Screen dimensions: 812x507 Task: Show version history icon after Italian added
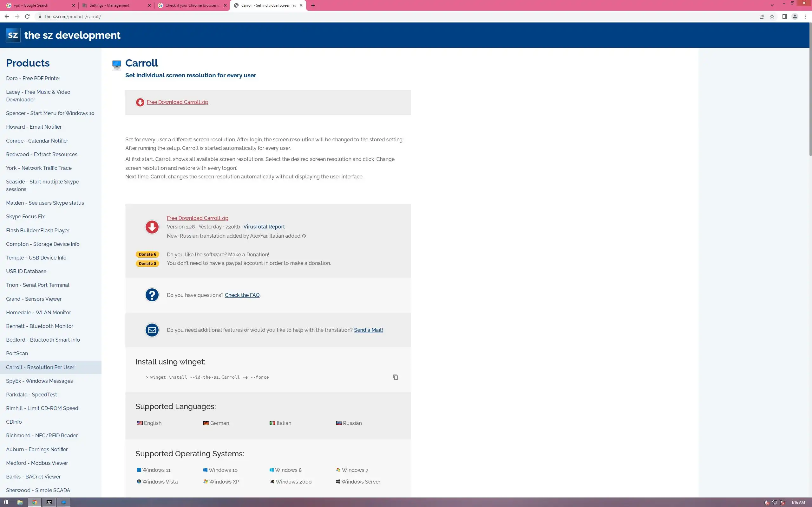[304, 236]
